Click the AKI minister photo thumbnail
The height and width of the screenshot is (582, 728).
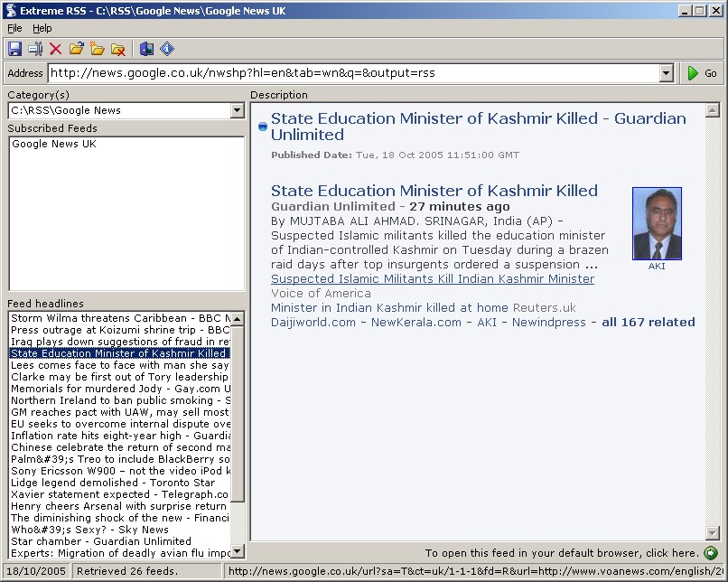[x=657, y=223]
